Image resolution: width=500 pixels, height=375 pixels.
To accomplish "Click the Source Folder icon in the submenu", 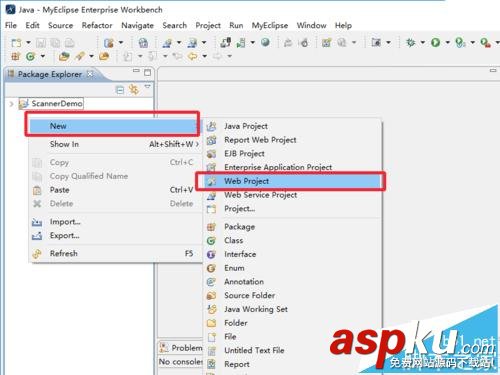I will [211, 296].
